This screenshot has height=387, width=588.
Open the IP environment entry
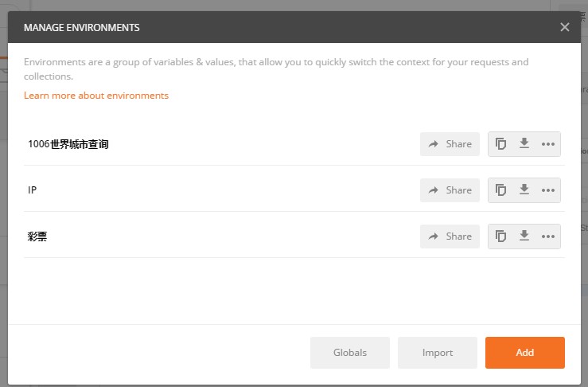pyautogui.click(x=33, y=190)
